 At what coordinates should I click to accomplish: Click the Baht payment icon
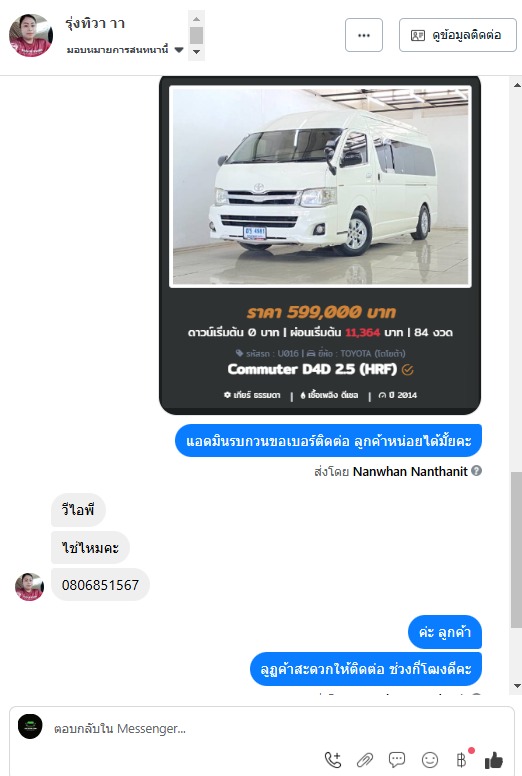tap(462, 759)
